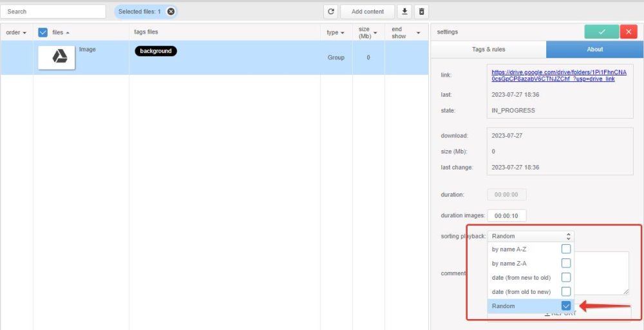Open the sorting playback dropdown
The image size is (644, 330).
pos(531,237)
